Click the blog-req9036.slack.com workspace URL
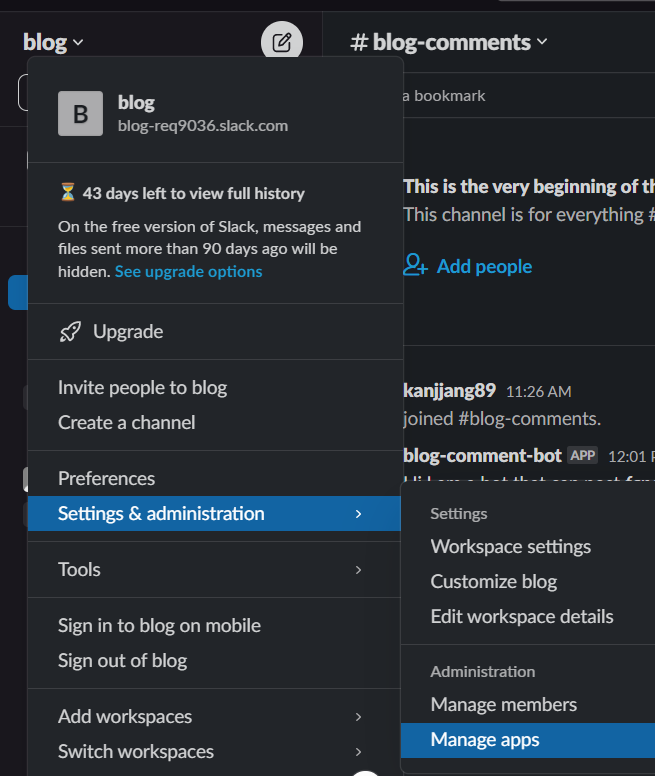The width and height of the screenshot is (655, 776). point(203,126)
